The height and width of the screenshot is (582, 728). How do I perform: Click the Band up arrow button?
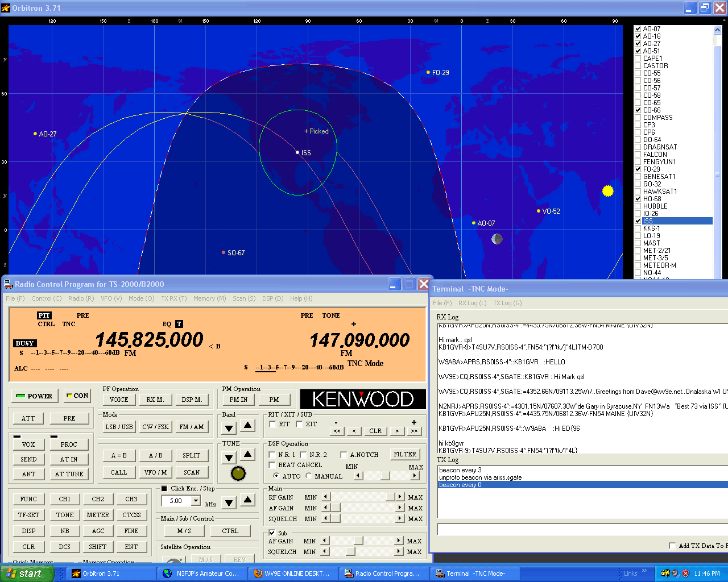[x=248, y=426]
